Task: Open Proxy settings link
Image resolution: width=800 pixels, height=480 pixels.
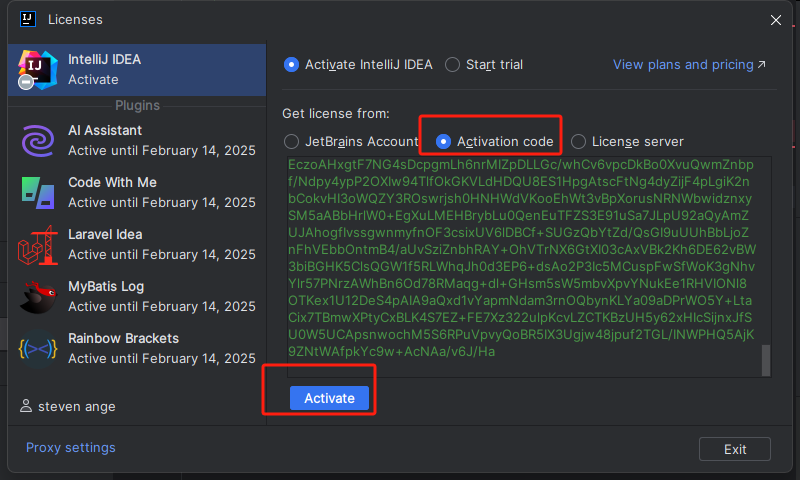Action: [x=70, y=447]
